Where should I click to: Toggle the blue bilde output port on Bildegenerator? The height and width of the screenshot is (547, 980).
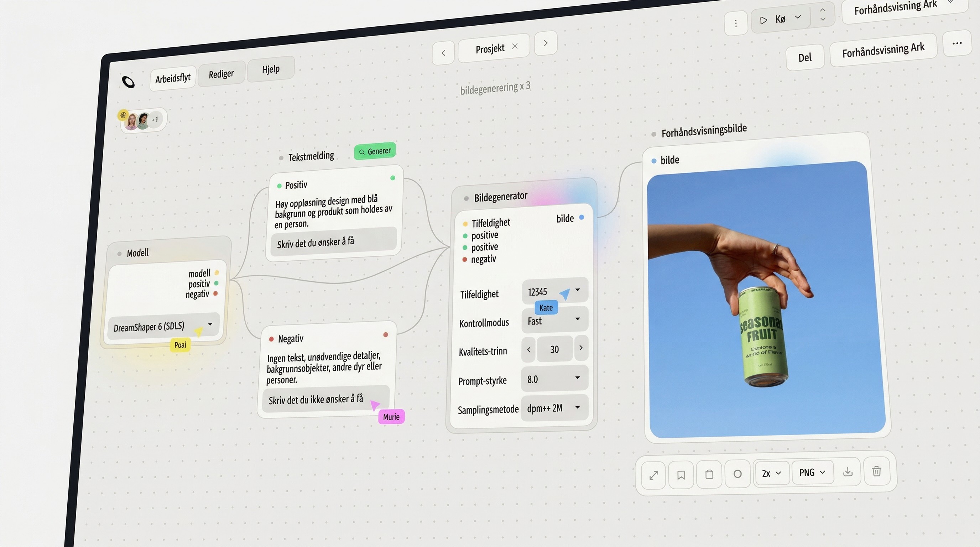tap(581, 217)
